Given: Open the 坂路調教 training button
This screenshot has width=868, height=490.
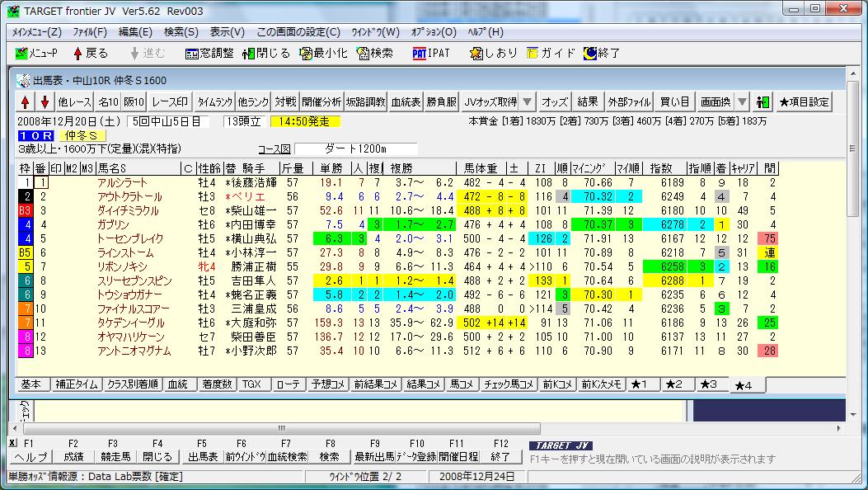Looking at the screenshot, I should (x=366, y=101).
